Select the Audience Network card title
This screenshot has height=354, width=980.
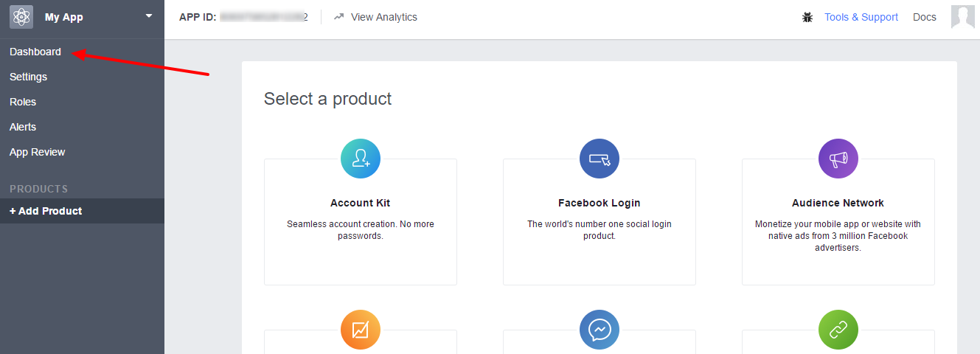(x=838, y=203)
